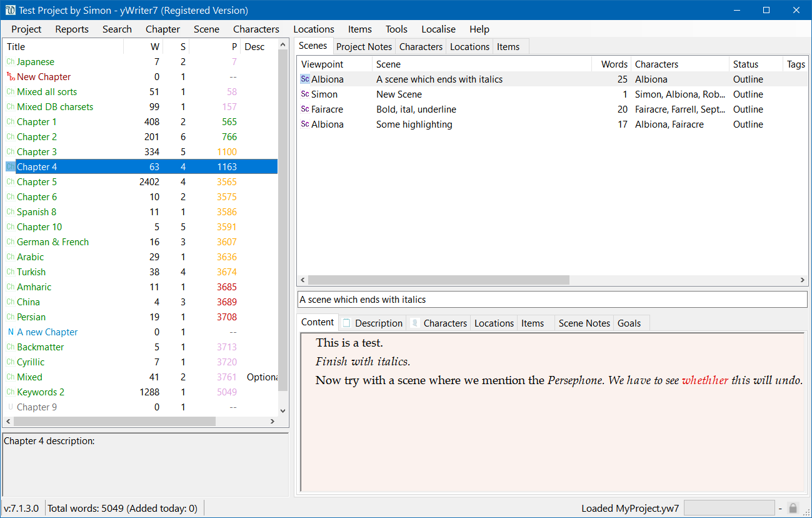Click the chapter list horizontal scrollbar right arrow
Viewport: 812px width, 518px height.
[272, 422]
